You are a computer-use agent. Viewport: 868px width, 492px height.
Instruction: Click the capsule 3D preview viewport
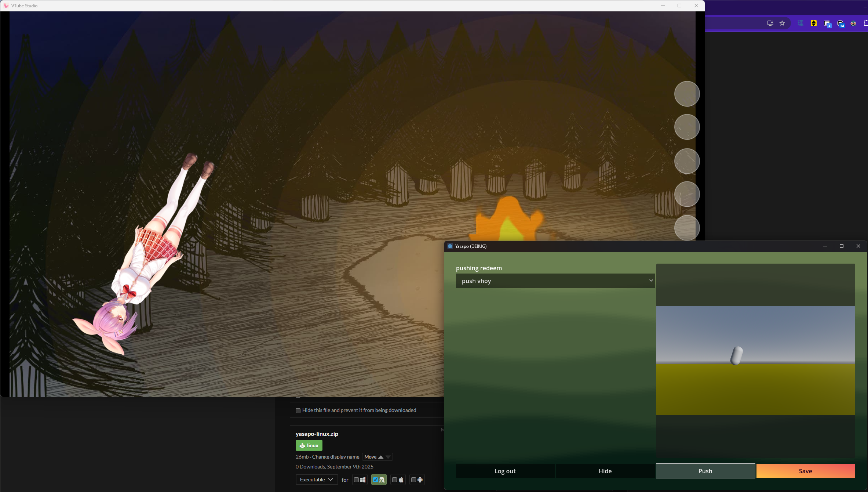[755, 361]
